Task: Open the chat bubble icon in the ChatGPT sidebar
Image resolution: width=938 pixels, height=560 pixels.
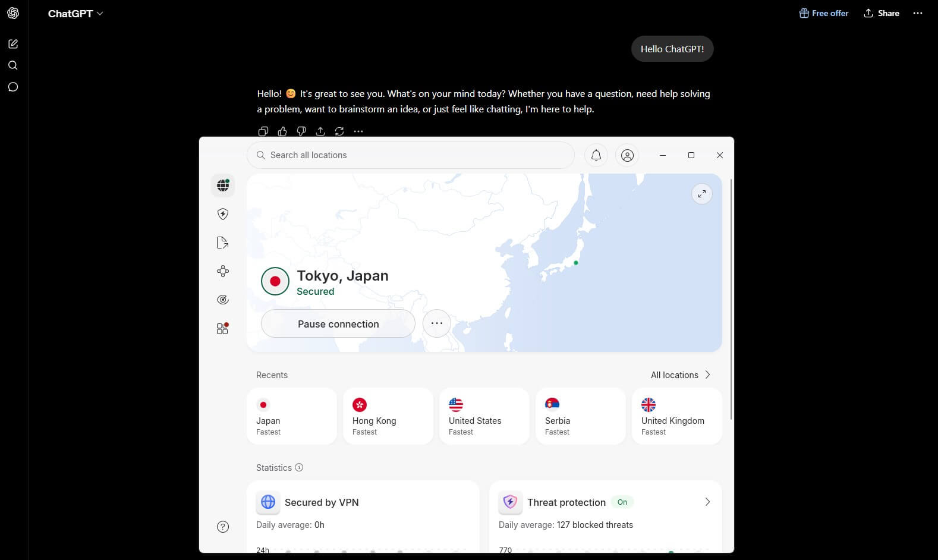Action: coord(13,87)
